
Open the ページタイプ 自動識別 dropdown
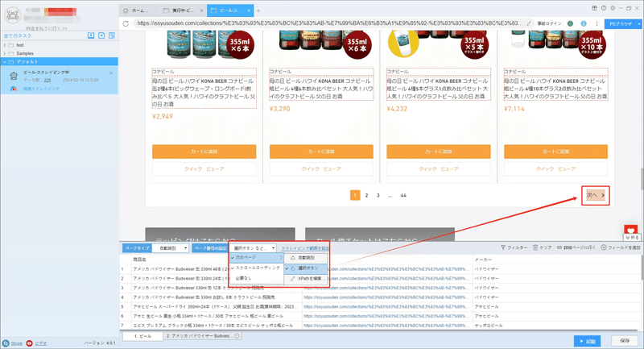171,248
